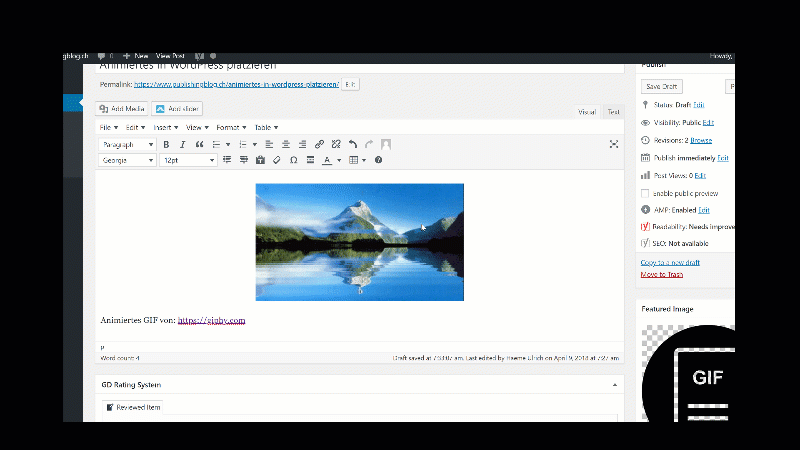This screenshot has height=450, width=800.
Task: Open the Edit menu in the editor
Action: [x=135, y=128]
